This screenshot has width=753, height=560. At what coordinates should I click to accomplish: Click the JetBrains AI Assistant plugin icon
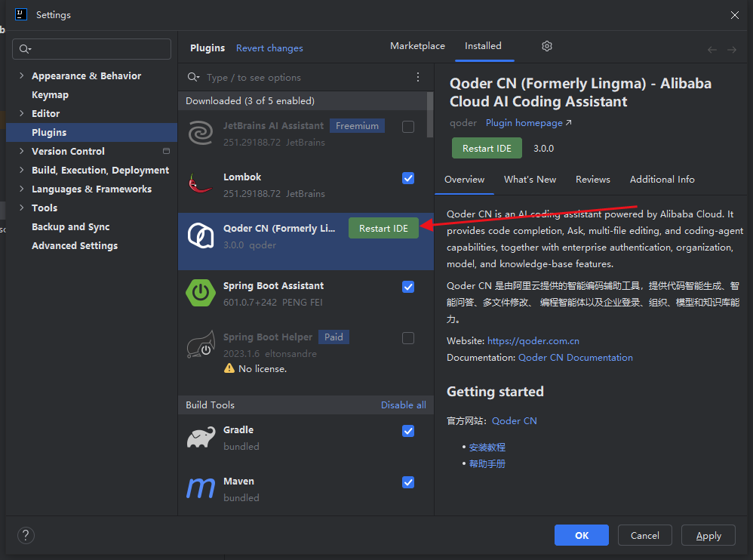pyautogui.click(x=201, y=133)
